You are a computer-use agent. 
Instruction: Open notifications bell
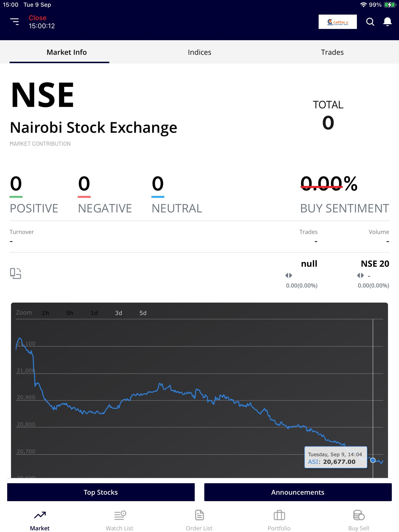tap(387, 22)
